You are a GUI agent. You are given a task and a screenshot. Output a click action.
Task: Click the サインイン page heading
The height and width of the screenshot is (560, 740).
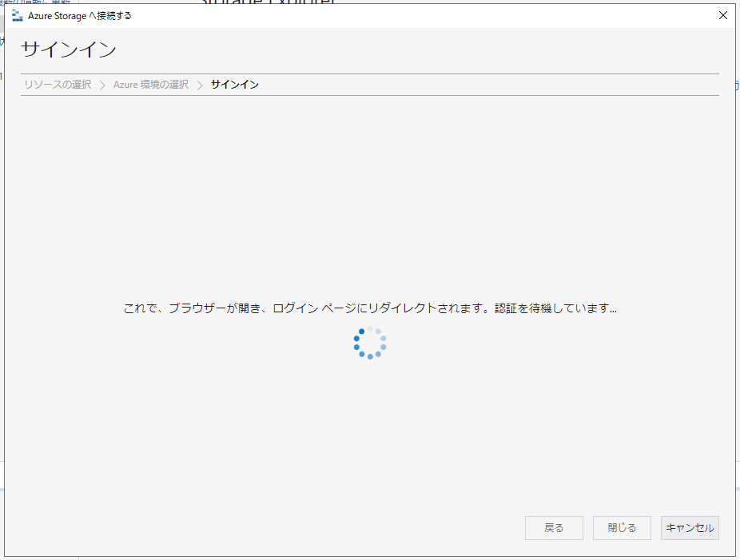click(69, 50)
